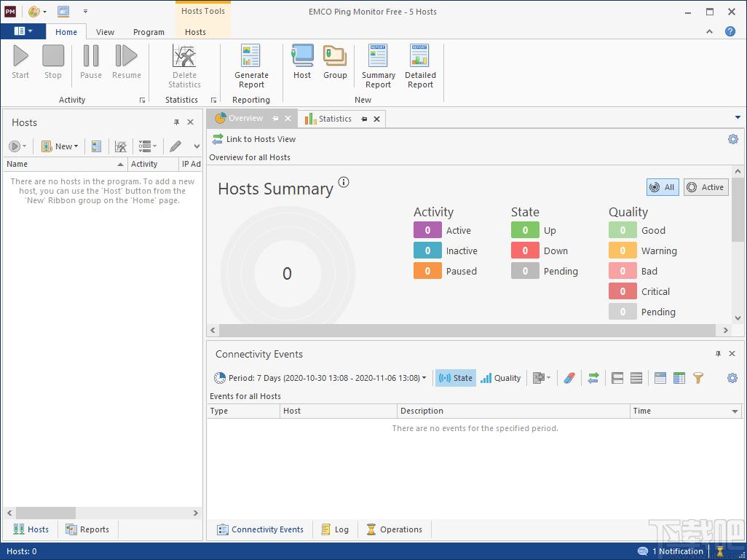Open the help question mark icon
747x560 pixels.
click(x=730, y=31)
